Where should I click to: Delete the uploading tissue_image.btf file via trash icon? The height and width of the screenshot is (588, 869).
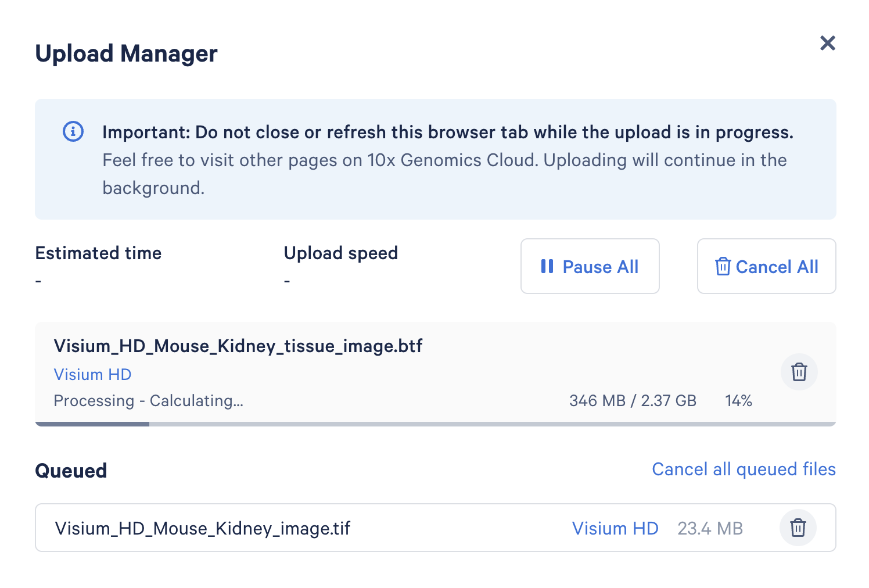tap(799, 372)
